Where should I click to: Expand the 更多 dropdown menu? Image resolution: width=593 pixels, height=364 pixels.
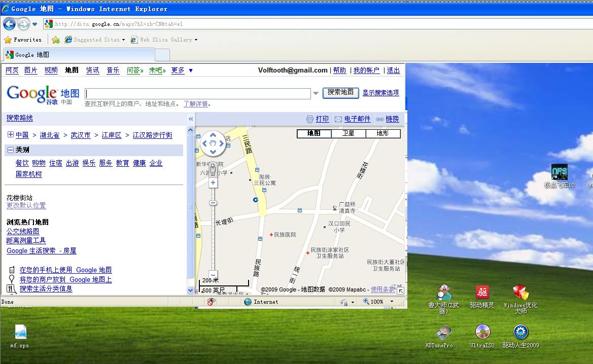coord(182,70)
